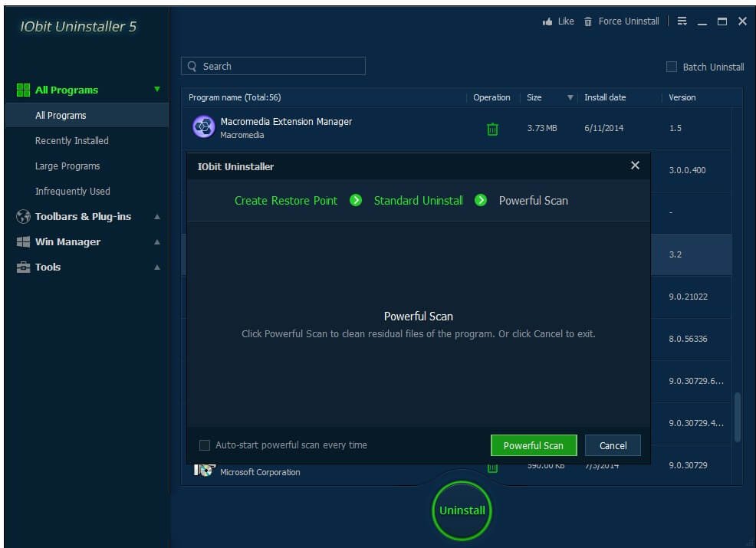Viewport: 756px width, 548px height.
Task: Click the Like label
Action: 566,21
